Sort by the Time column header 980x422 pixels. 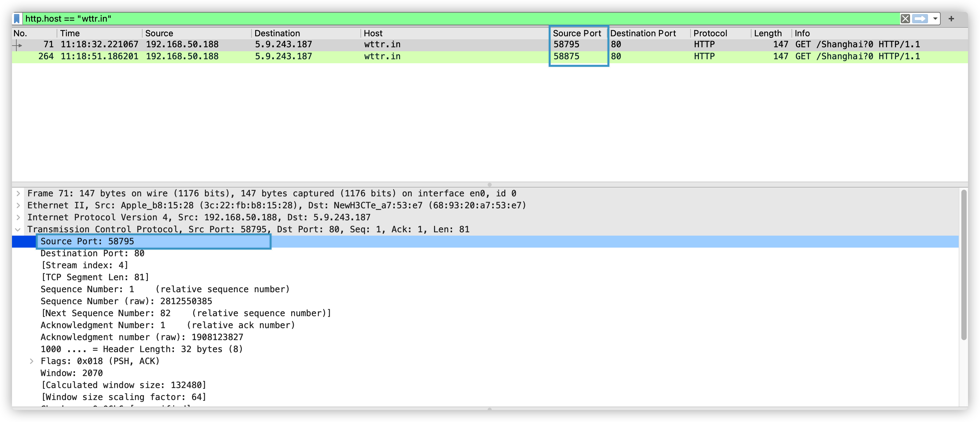point(100,33)
